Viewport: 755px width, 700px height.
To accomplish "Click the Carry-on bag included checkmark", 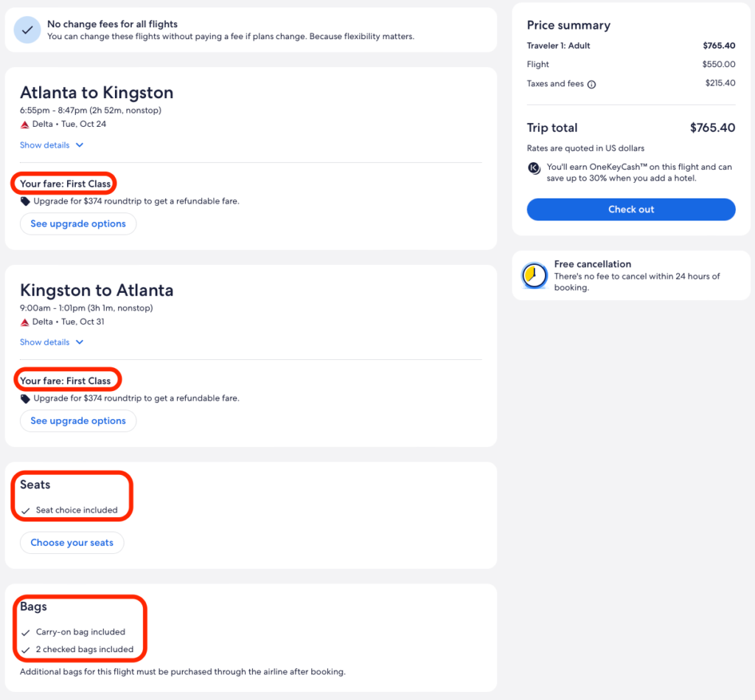I will pos(26,632).
